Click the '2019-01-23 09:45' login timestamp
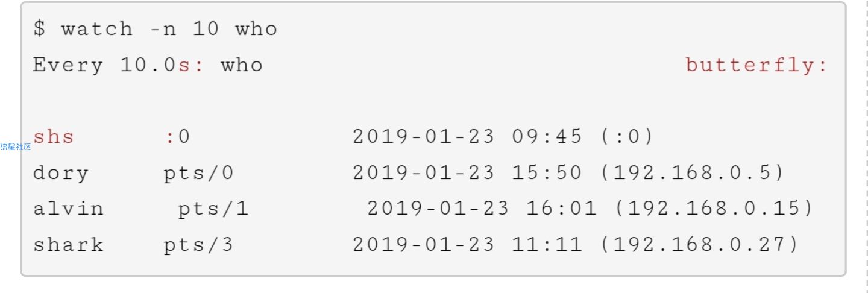 [x=467, y=137]
